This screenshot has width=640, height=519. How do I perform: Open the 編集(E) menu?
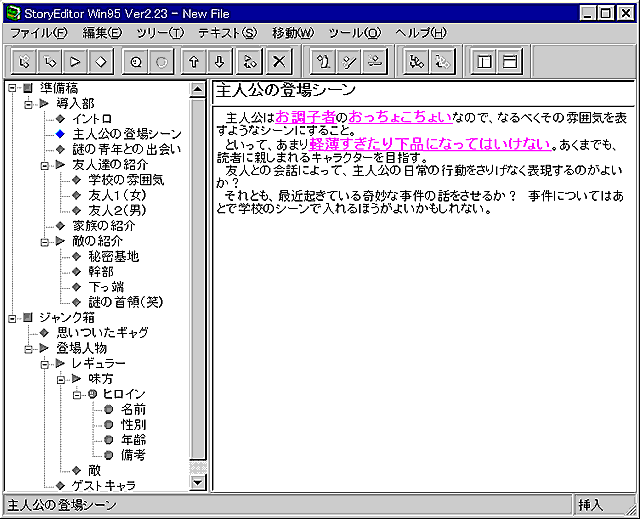tap(102, 33)
